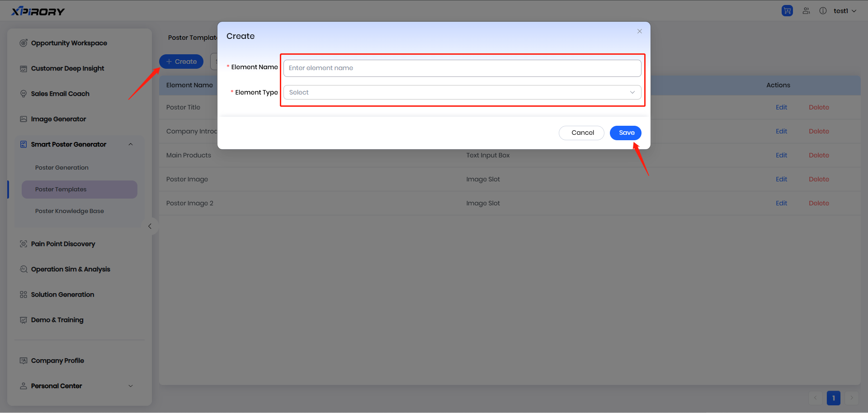Click the Image Generator picture icon
The image size is (868, 413).
pos(24,119)
